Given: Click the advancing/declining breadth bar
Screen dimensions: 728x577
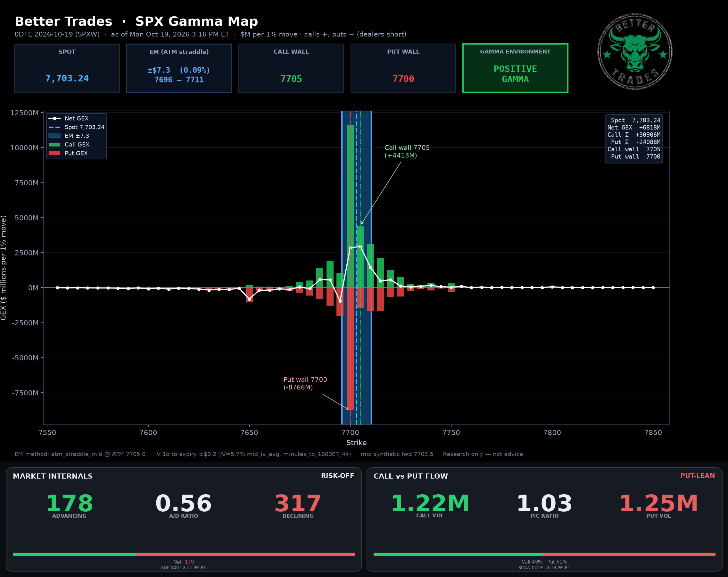Looking at the screenshot, I should [184, 554].
